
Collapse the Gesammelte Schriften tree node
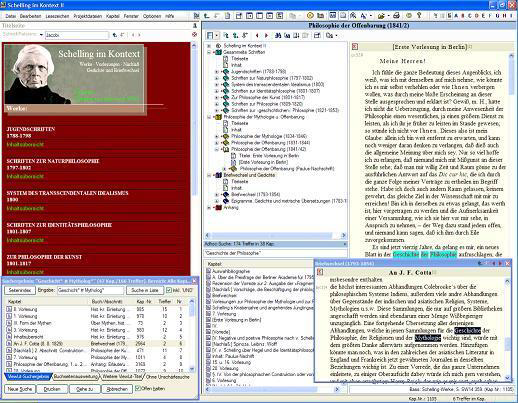(209, 52)
